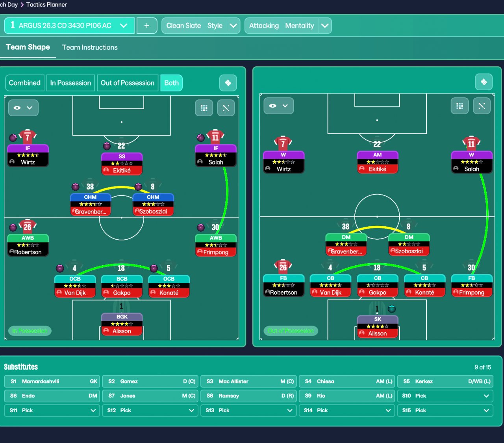Select substitute S1 Mamardashvili
Image resolution: width=504 pixels, height=443 pixels.
click(x=52, y=381)
